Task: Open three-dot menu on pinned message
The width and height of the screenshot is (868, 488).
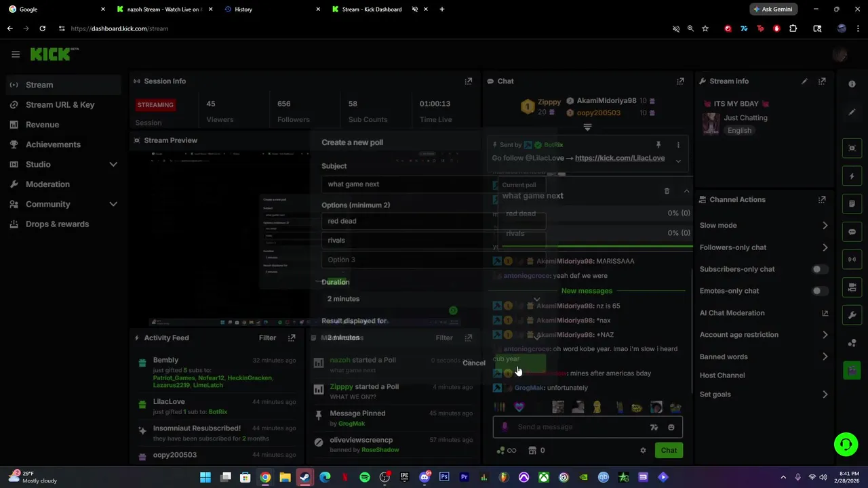Action: pos(678,145)
